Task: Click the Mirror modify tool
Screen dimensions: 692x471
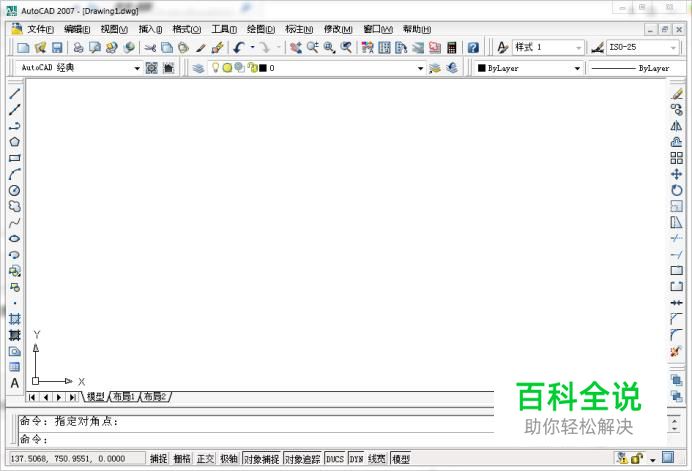Action: (x=676, y=126)
